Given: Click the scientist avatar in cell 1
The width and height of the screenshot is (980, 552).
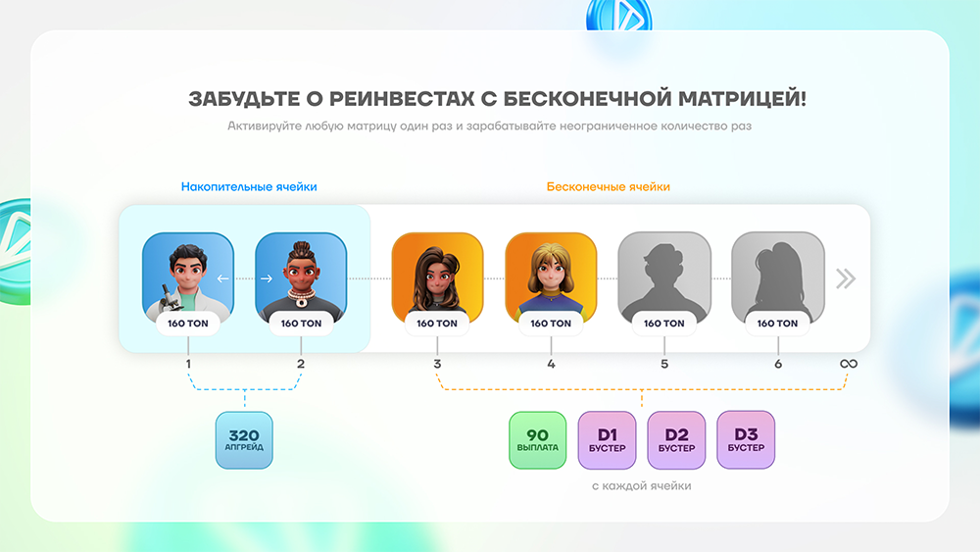Looking at the screenshot, I should 188,276.
